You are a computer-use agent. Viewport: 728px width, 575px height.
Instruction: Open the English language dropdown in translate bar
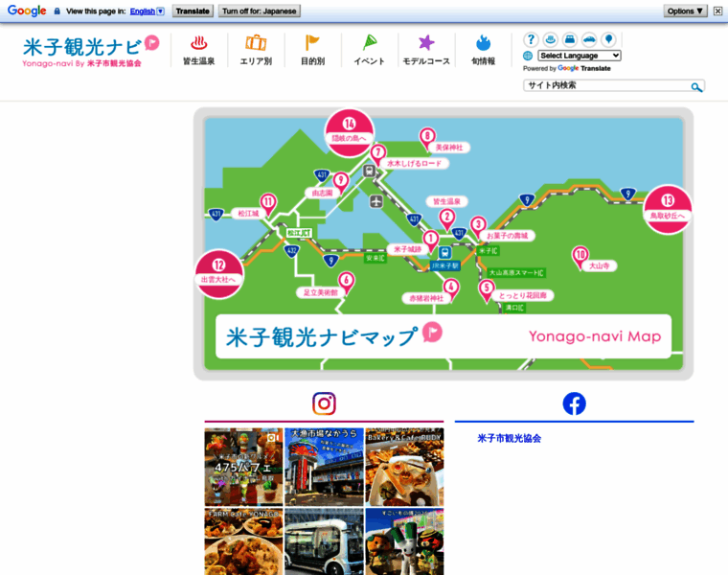147,11
